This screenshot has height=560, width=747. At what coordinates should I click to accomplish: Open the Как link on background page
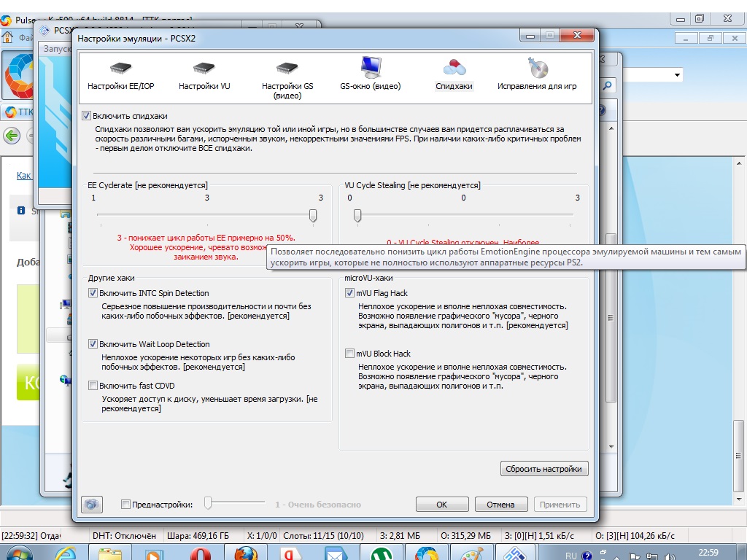click(x=24, y=175)
